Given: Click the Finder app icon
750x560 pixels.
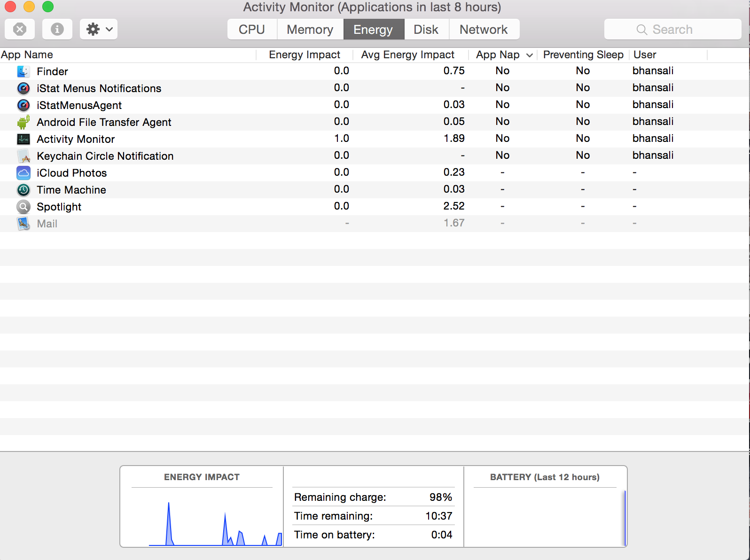Looking at the screenshot, I should pyautogui.click(x=23, y=71).
